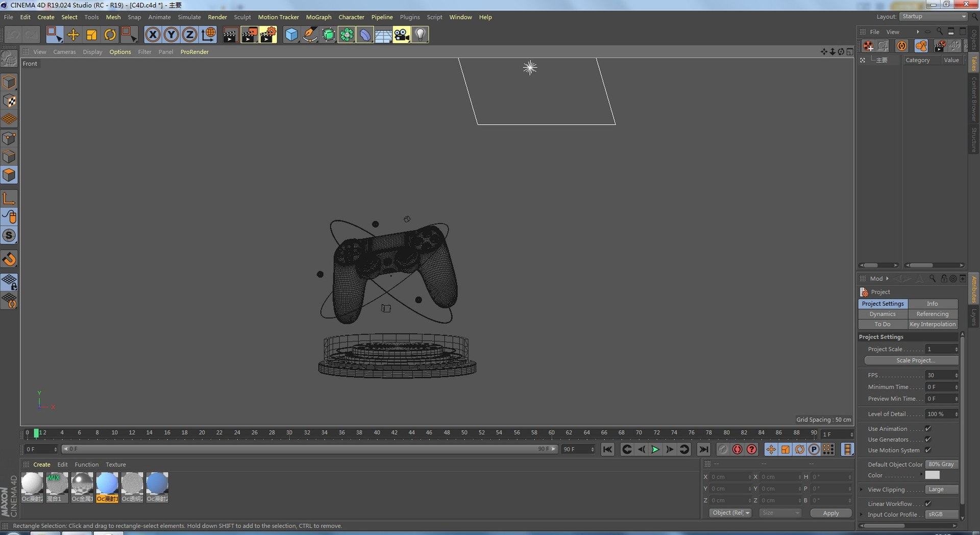Add a Camera object

pos(402,35)
